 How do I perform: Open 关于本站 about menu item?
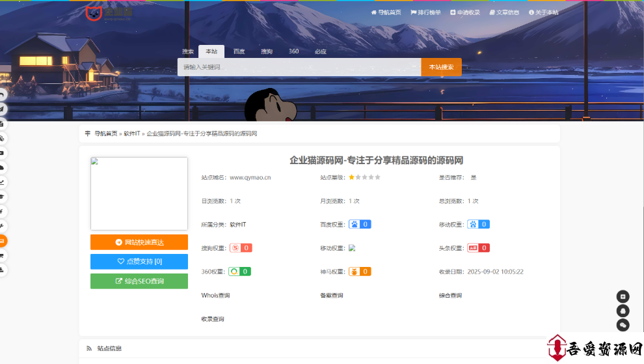(x=543, y=12)
